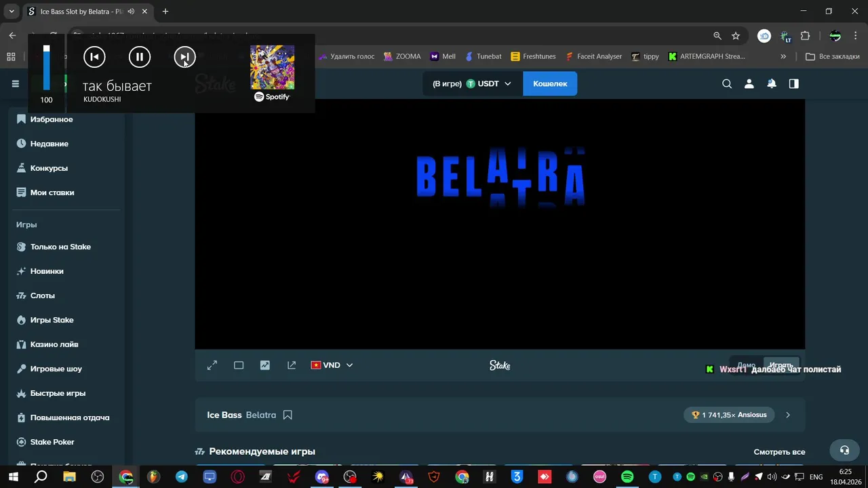The width and height of the screenshot is (868, 488).
Task: Open the Chrome apps grid icon
Action: 11,57
